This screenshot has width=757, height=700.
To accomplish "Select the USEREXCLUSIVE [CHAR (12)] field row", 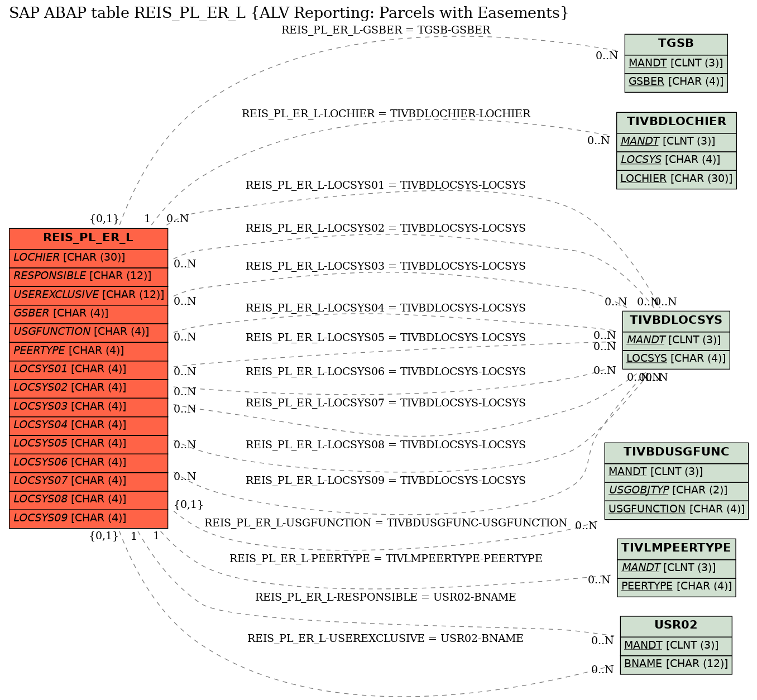I will click(x=88, y=295).
